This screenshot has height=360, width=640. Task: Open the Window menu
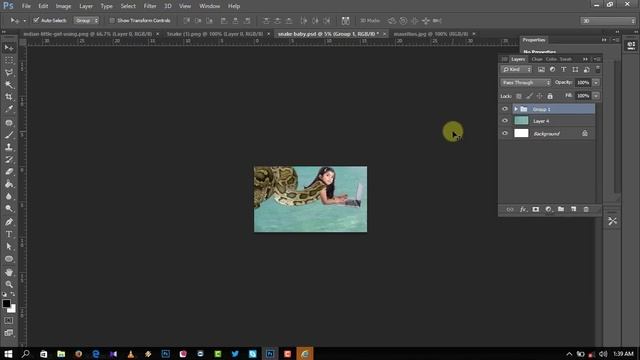click(x=210, y=6)
